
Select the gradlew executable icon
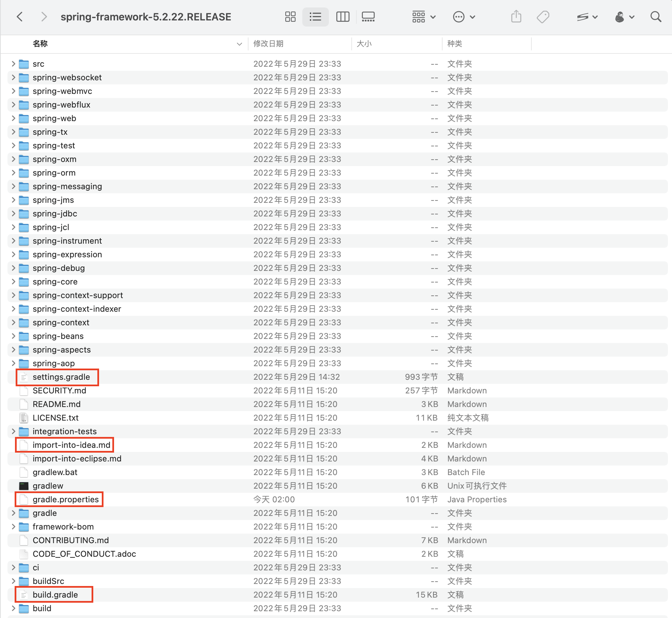point(23,486)
